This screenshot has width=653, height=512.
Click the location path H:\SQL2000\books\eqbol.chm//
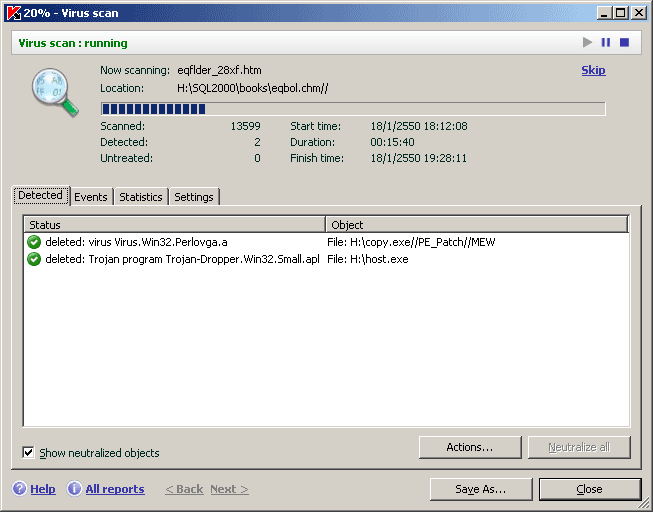coord(252,88)
